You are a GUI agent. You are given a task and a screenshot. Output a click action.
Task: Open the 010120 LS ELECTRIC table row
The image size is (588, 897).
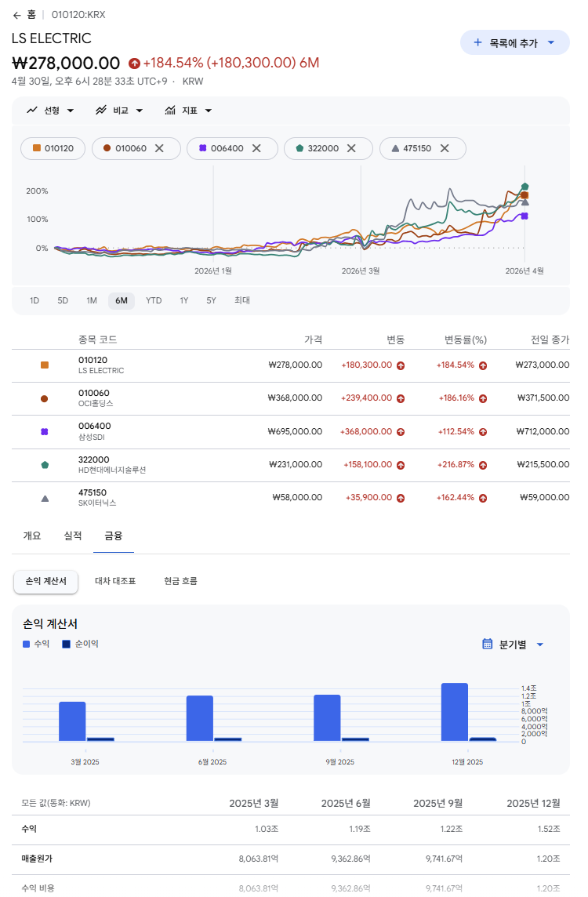click(x=291, y=365)
